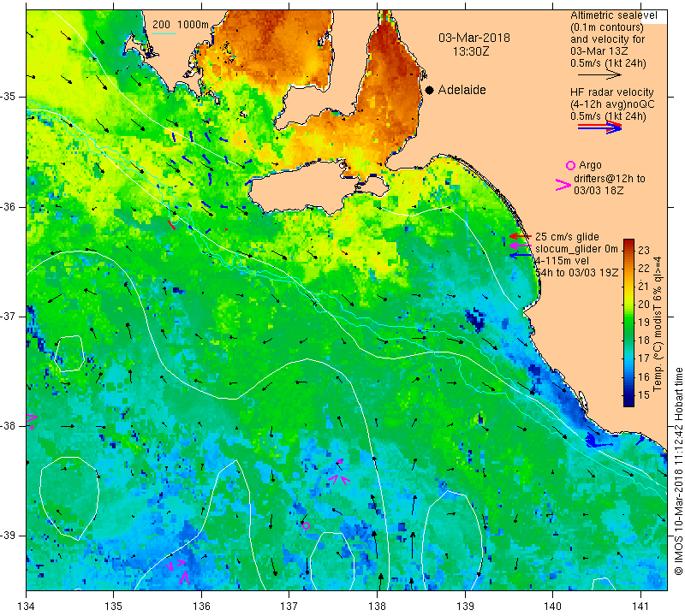Click the magenta drifter marker at left map edge

pyautogui.click(x=31, y=421)
